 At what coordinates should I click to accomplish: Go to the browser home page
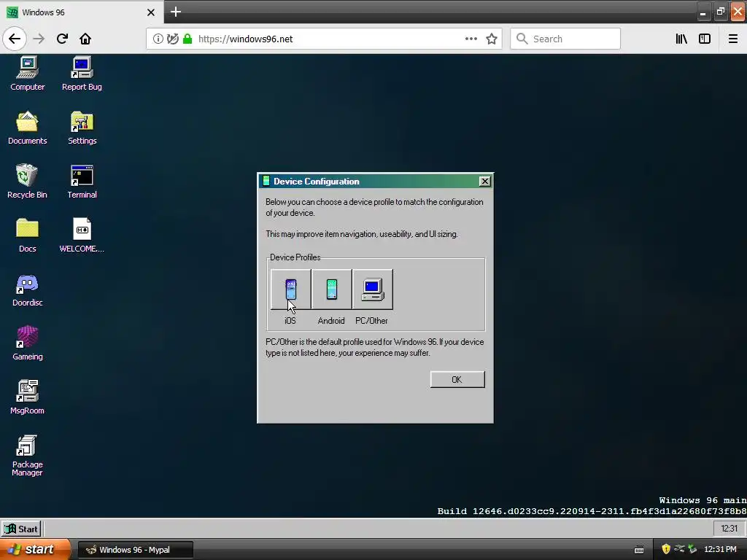pyautogui.click(x=85, y=39)
